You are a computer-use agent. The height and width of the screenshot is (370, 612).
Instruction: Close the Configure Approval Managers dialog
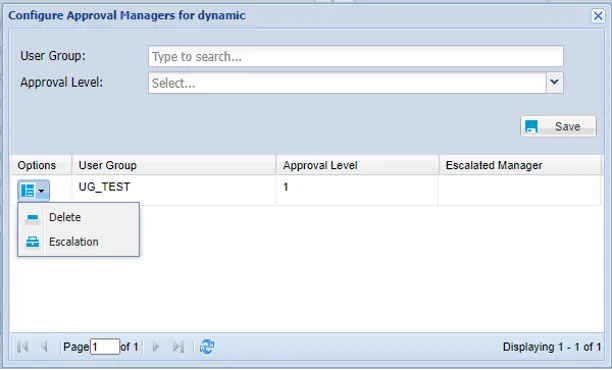[598, 16]
